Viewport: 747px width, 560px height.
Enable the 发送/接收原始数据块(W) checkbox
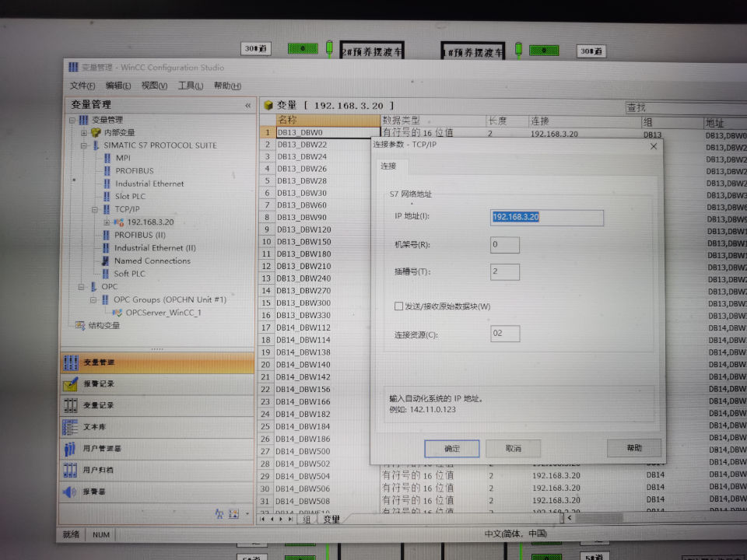pyautogui.click(x=398, y=306)
